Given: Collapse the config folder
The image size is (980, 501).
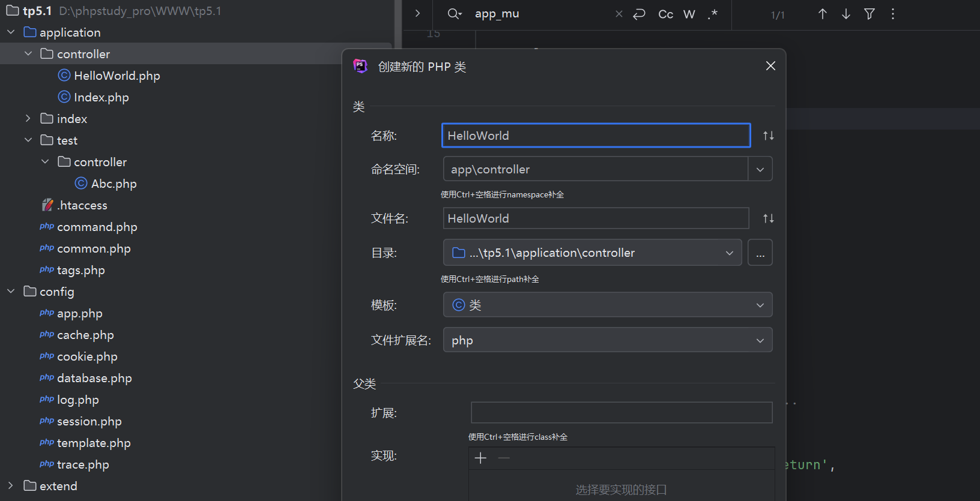Looking at the screenshot, I should point(11,291).
